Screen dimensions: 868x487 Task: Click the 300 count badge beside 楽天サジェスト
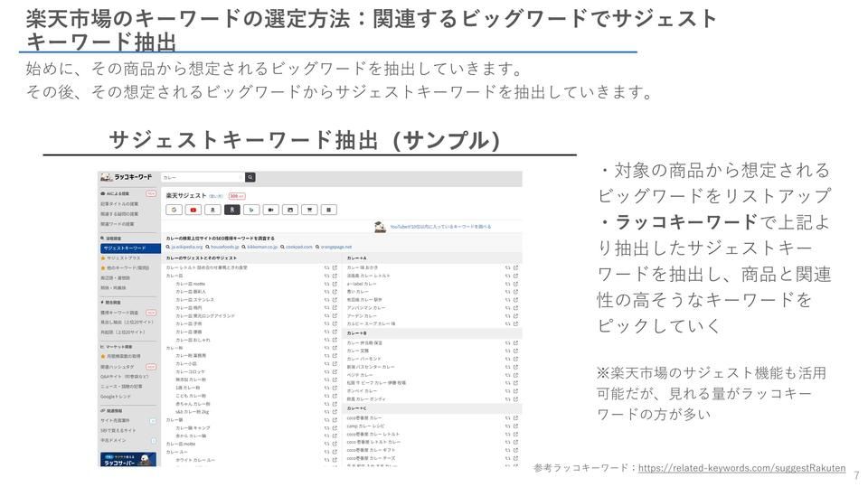[x=236, y=196]
